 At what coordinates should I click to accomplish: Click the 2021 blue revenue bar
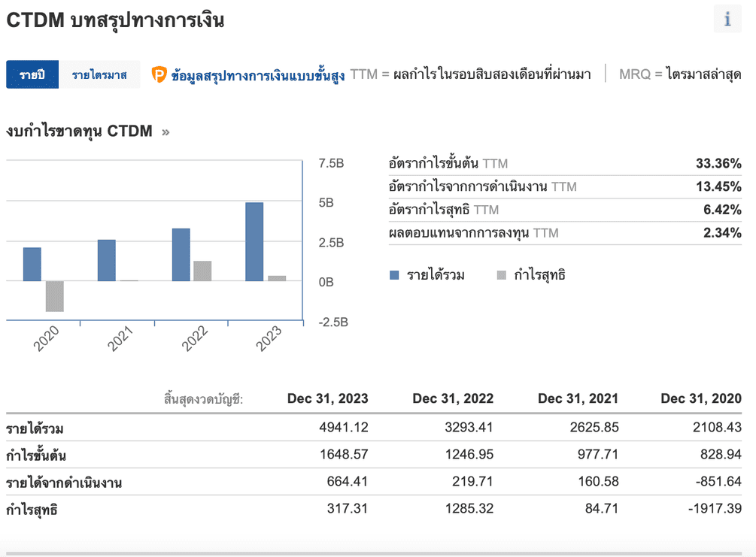(107, 260)
